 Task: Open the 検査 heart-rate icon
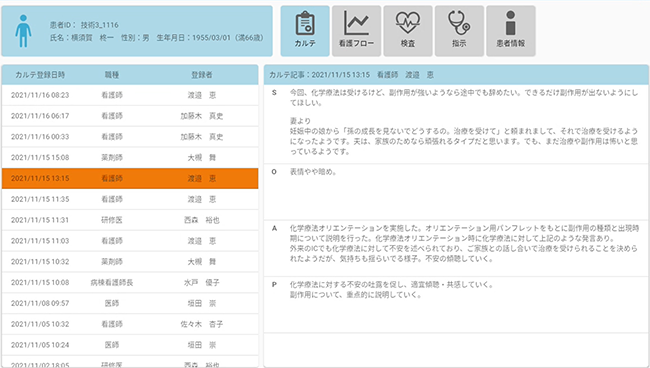[x=408, y=31]
